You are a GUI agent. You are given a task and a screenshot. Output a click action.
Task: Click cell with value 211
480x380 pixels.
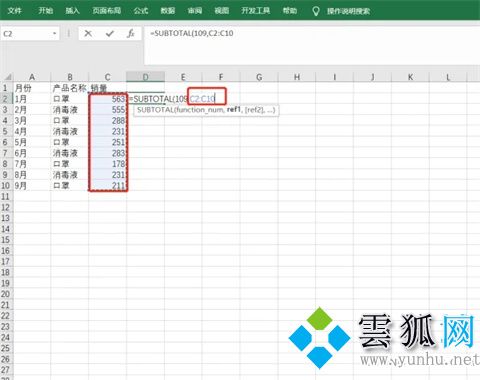[107, 185]
